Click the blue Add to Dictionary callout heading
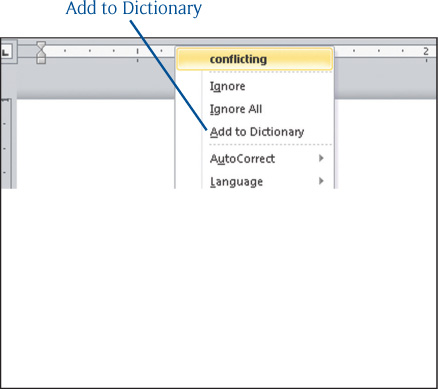The image size is (438, 389). [x=133, y=8]
